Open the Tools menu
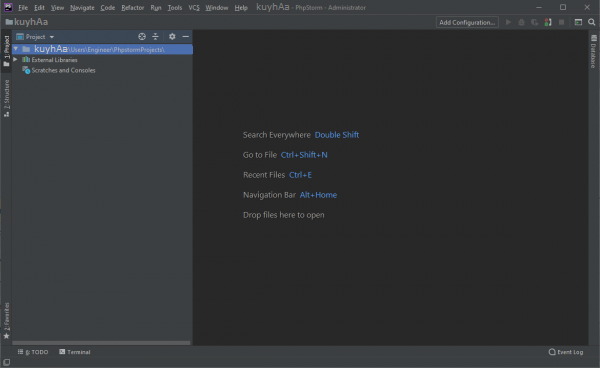The height and width of the screenshot is (368, 600). tap(174, 8)
